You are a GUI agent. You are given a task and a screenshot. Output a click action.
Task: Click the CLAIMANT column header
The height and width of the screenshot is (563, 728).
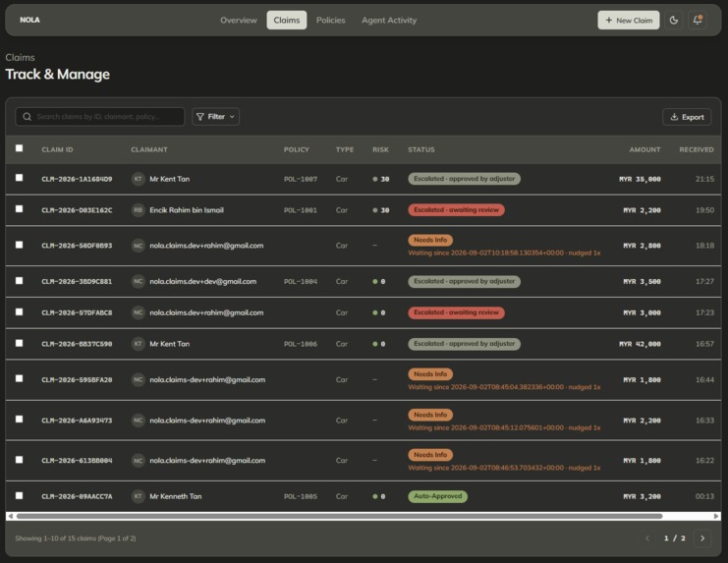pyautogui.click(x=149, y=149)
